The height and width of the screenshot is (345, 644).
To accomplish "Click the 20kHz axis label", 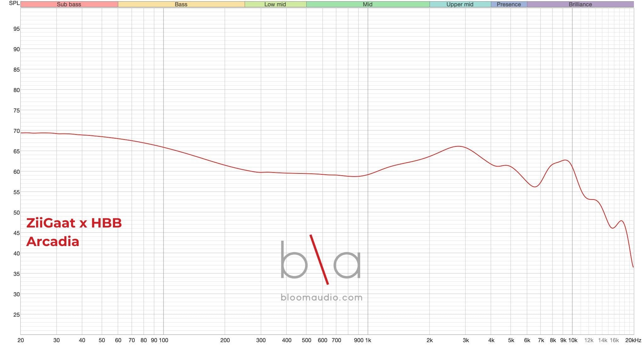I will 633,340.
